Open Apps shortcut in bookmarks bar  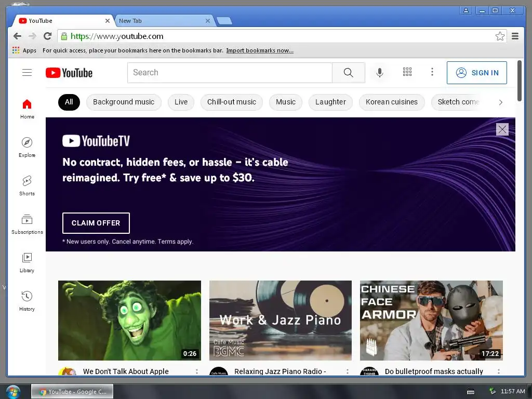tap(24, 50)
